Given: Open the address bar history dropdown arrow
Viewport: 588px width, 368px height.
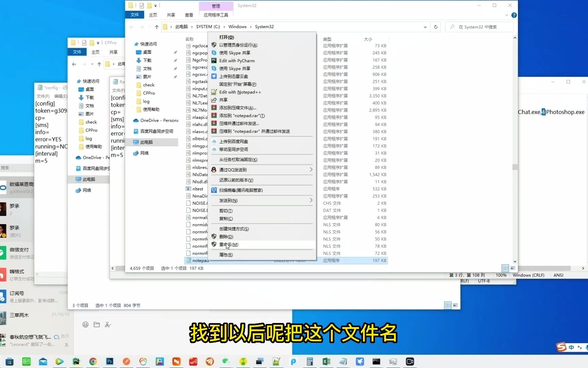Looking at the screenshot, I should click(x=425, y=27).
